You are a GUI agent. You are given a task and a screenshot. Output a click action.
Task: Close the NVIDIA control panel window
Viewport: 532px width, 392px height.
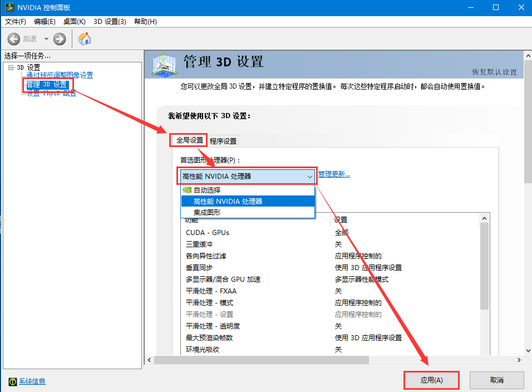coord(521,7)
